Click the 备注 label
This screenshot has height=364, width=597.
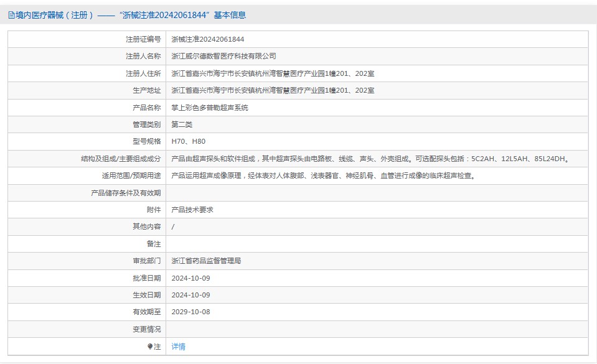153,244
